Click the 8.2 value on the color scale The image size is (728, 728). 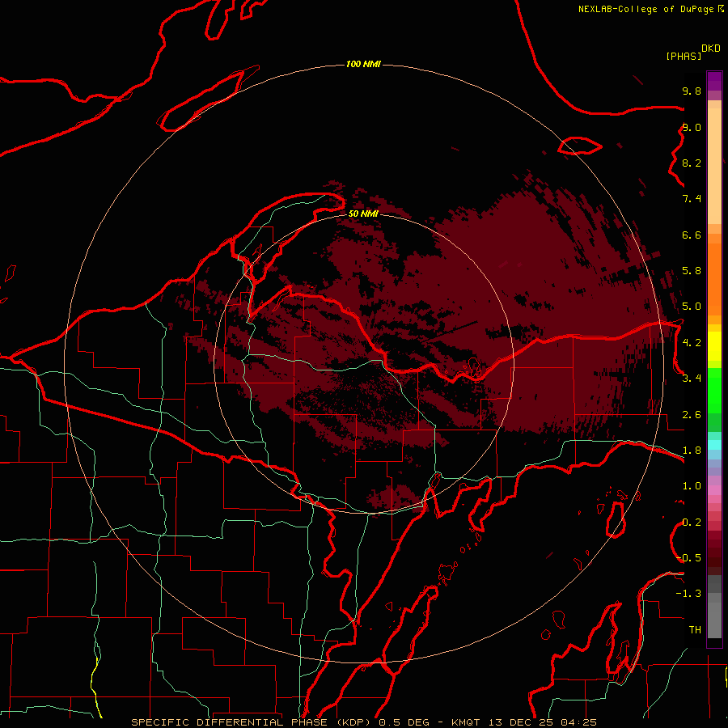(x=692, y=163)
